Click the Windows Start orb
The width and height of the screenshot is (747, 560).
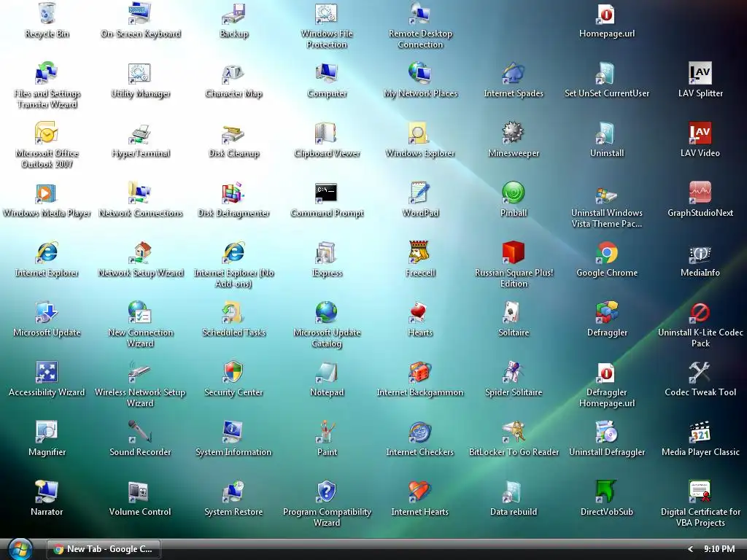pos(20,549)
